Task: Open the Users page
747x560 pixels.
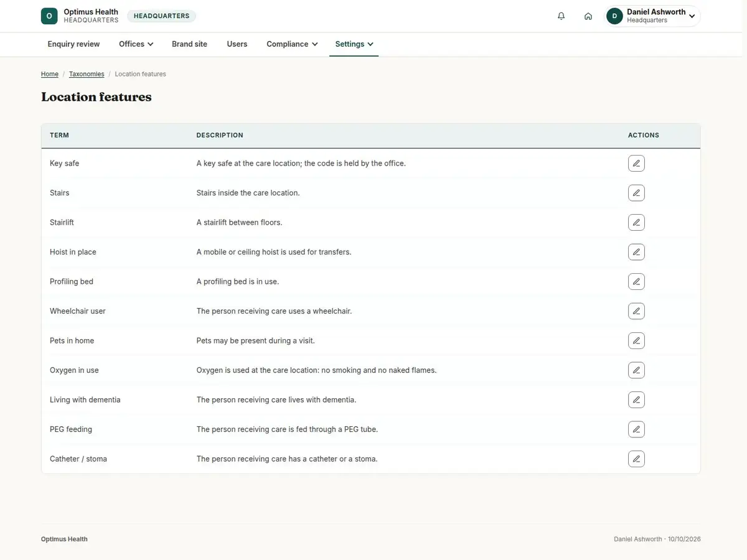Action: 237,44
